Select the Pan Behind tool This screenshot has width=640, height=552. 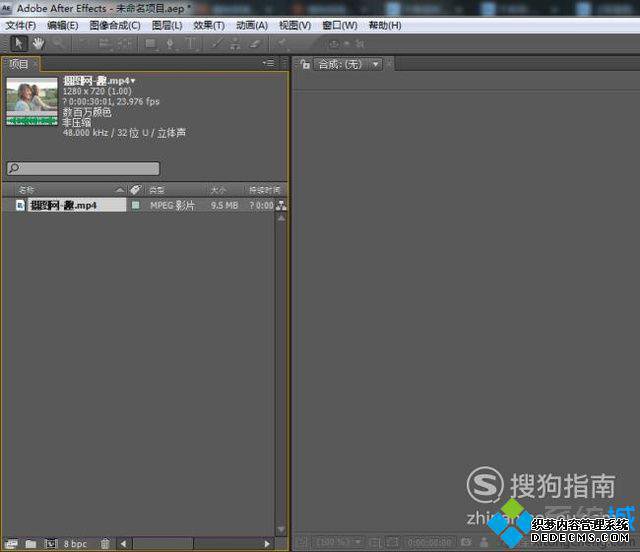[124, 43]
